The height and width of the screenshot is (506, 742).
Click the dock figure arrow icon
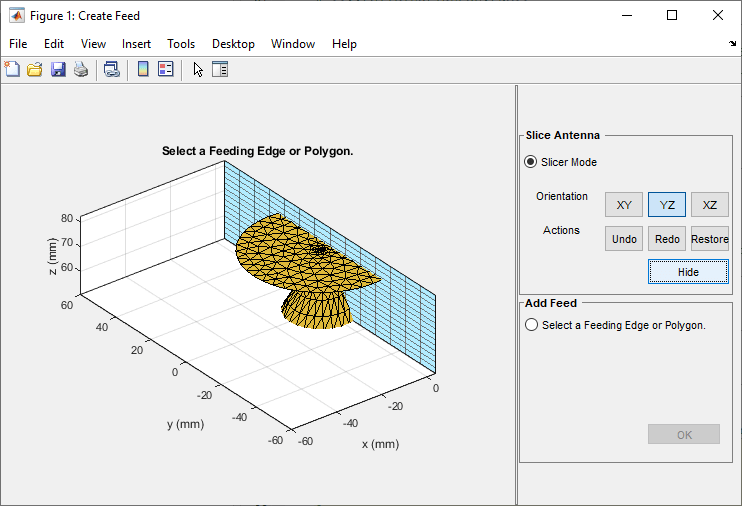pos(733,44)
